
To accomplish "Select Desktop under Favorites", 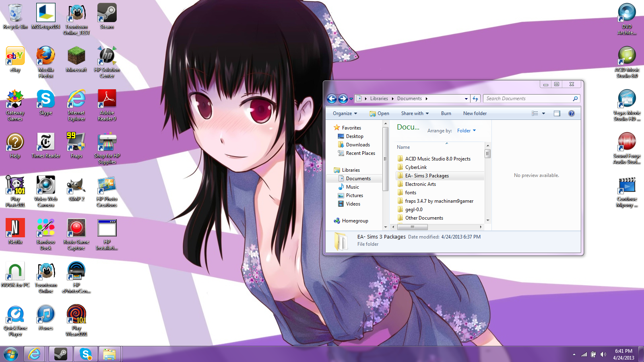I will pyautogui.click(x=354, y=136).
